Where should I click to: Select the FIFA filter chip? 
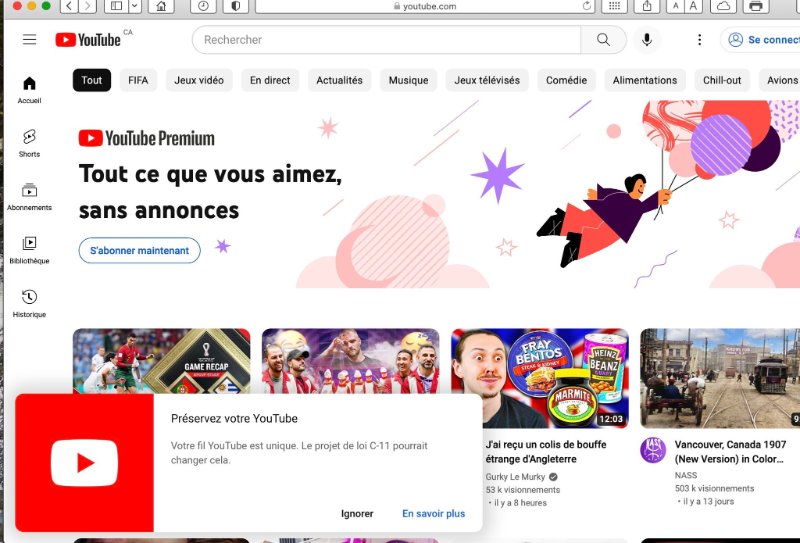pos(138,80)
